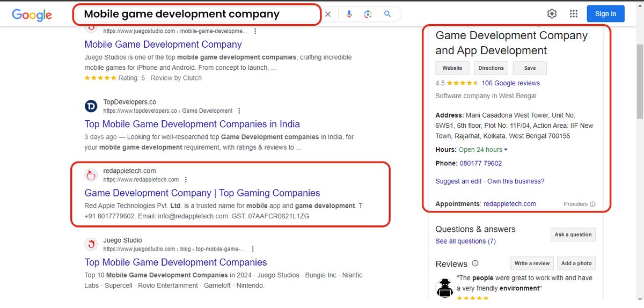The height and width of the screenshot is (308, 644).
Task: Click 'Review by Clutch' rating text
Action: click(x=176, y=78)
